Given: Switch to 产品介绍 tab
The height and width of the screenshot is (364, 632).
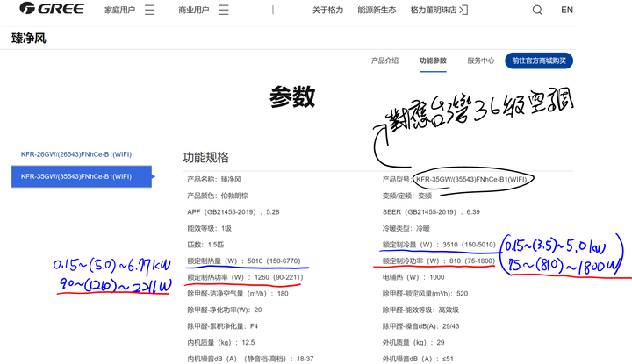Looking at the screenshot, I should (x=384, y=61).
